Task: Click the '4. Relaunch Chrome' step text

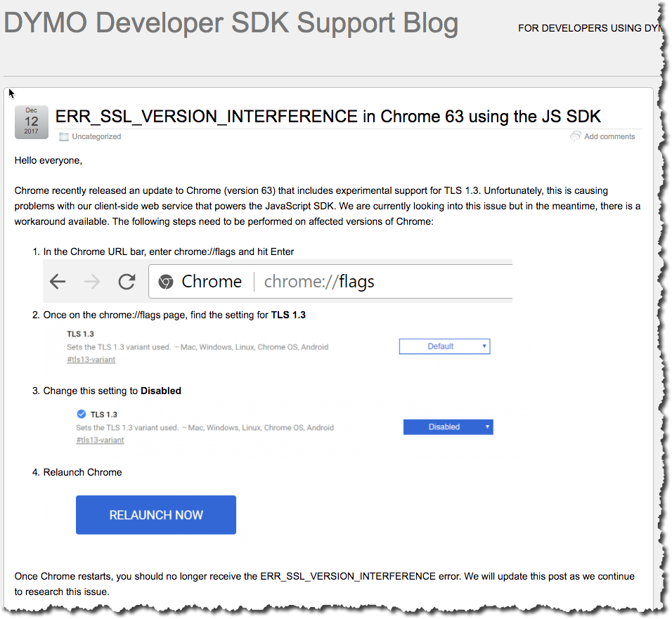Action: click(x=77, y=472)
